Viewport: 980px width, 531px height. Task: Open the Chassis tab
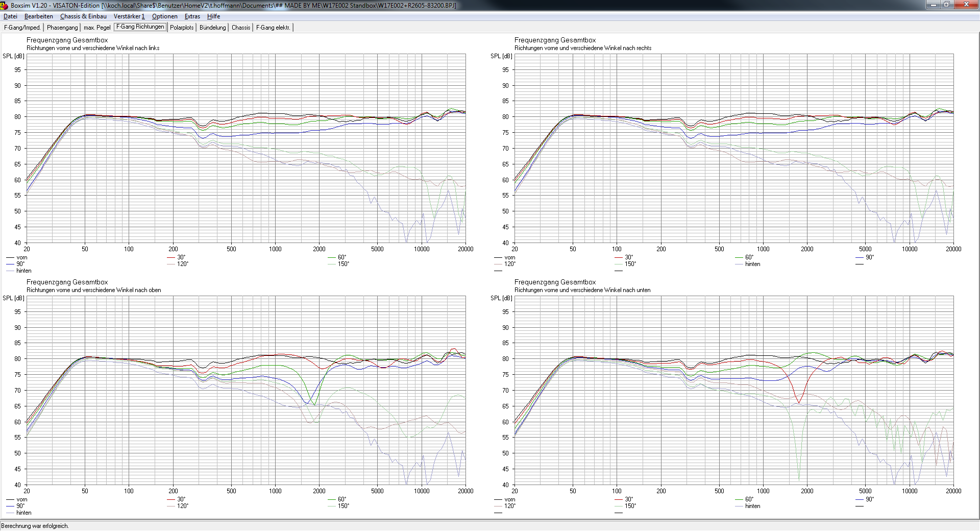click(241, 28)
